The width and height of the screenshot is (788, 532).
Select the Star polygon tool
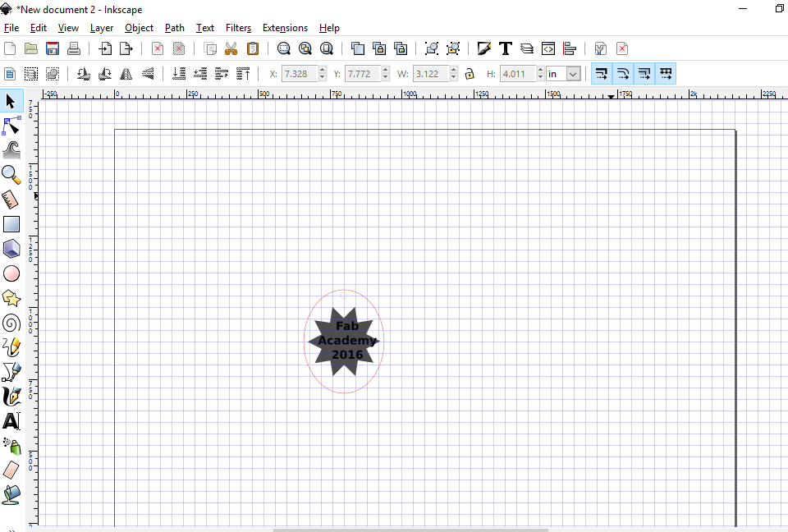[x=11, y=298]
